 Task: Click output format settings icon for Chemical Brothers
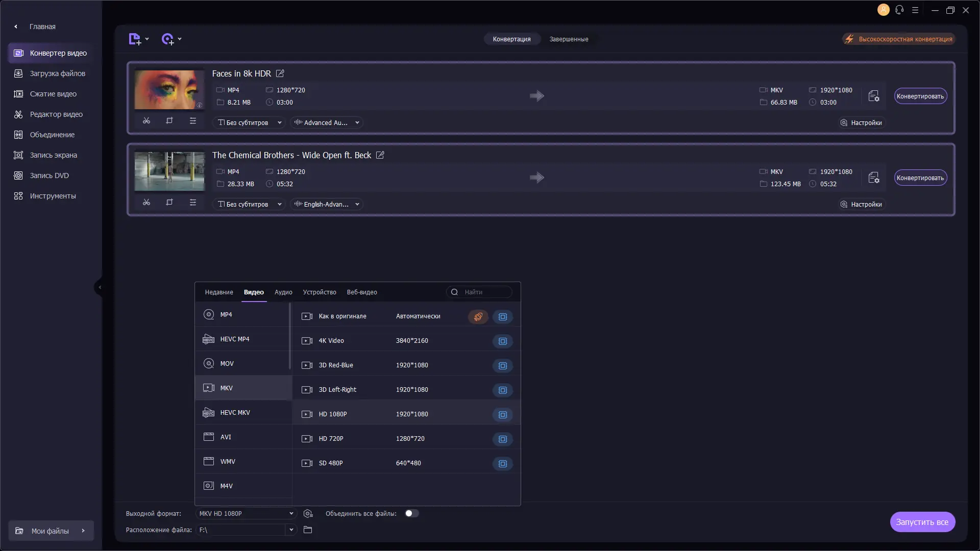pos(873,178)
